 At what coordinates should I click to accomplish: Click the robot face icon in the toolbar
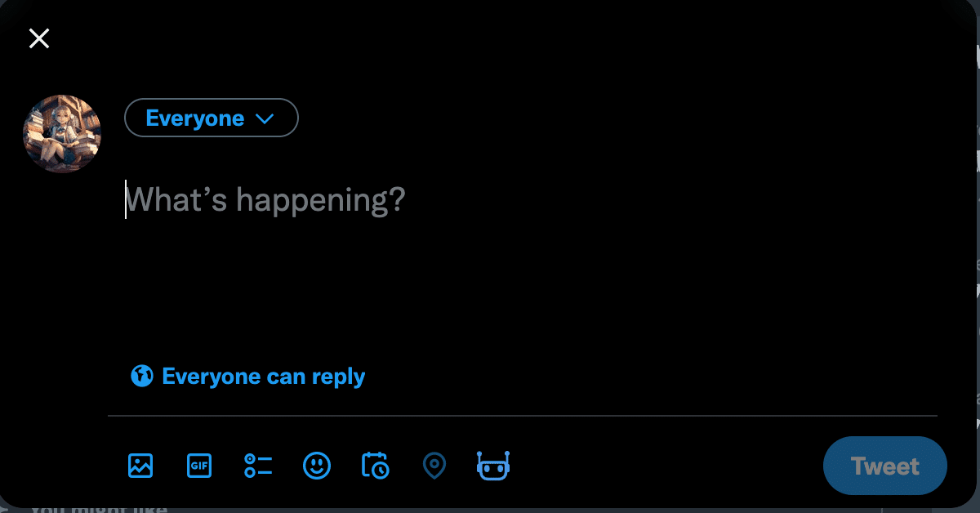(492, 466)
